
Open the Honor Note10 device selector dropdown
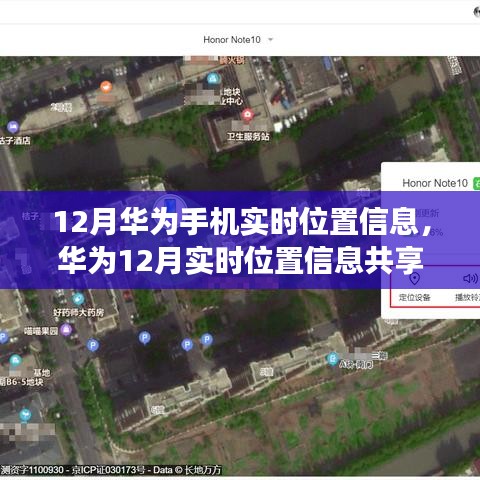pos(238,40)
